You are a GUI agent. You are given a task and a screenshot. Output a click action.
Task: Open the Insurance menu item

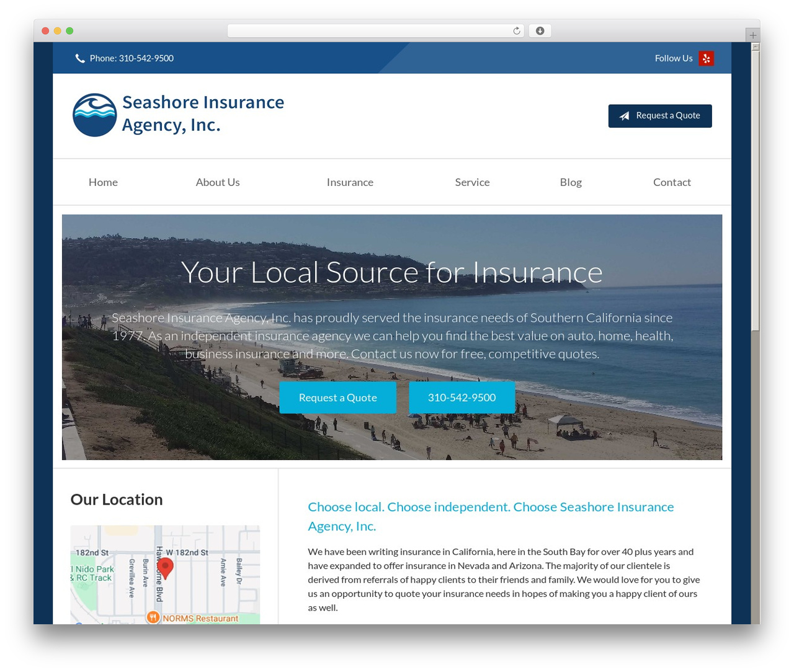coord(350,182)
